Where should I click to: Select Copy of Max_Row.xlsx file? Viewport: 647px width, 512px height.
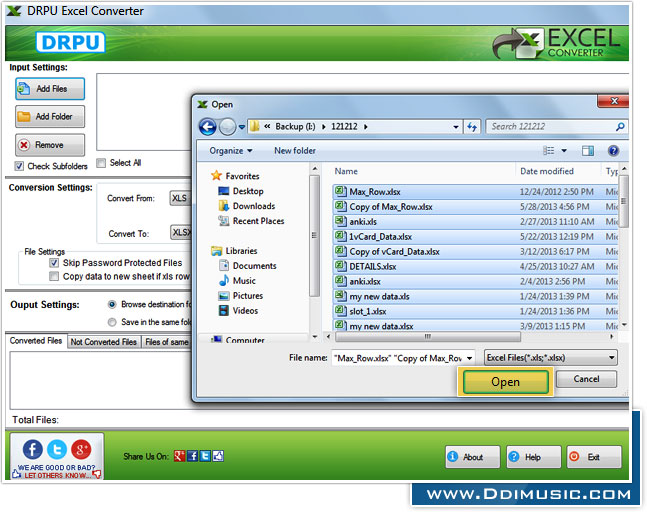click(x=475, y=207)
